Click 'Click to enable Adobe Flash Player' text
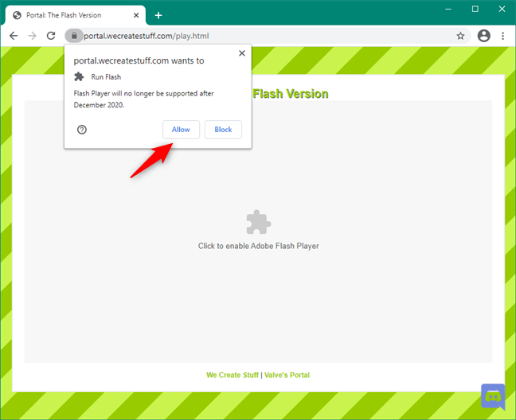This screenshot has height=420, width=516. coord(258,246)
